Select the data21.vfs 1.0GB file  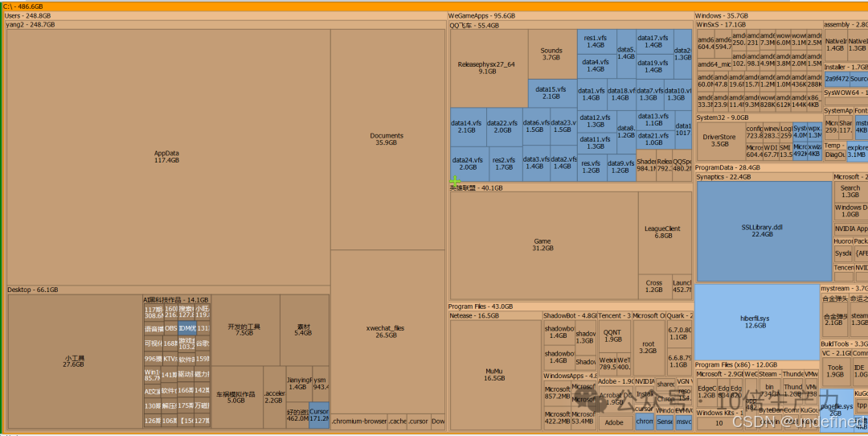point(655,139)
